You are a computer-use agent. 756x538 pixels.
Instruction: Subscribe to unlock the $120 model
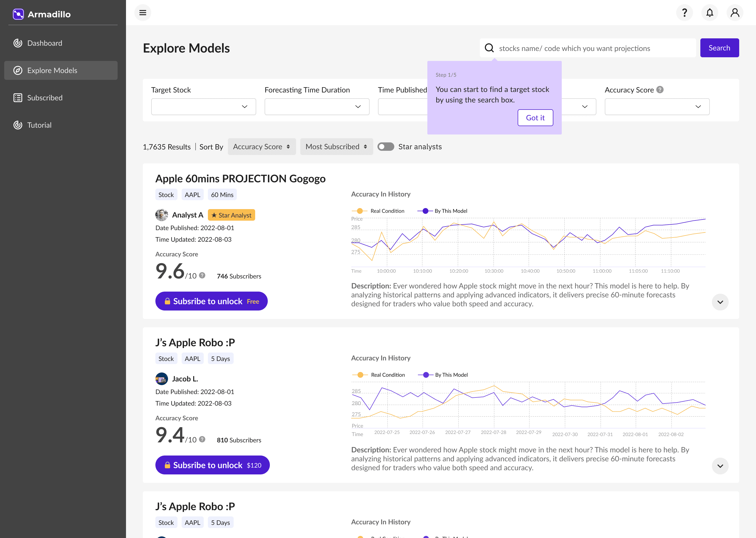213,465
